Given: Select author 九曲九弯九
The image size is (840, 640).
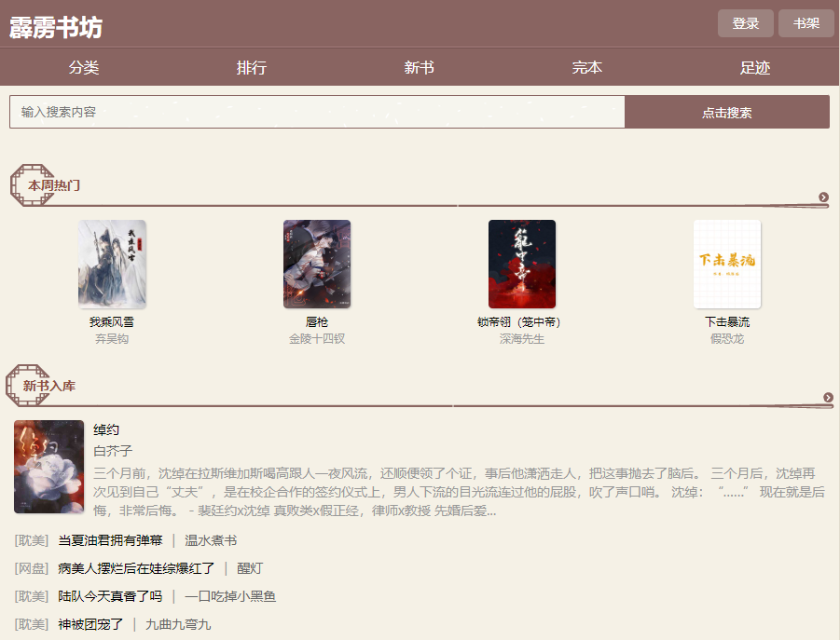Looking at the screenshot, I should point(178,624).
